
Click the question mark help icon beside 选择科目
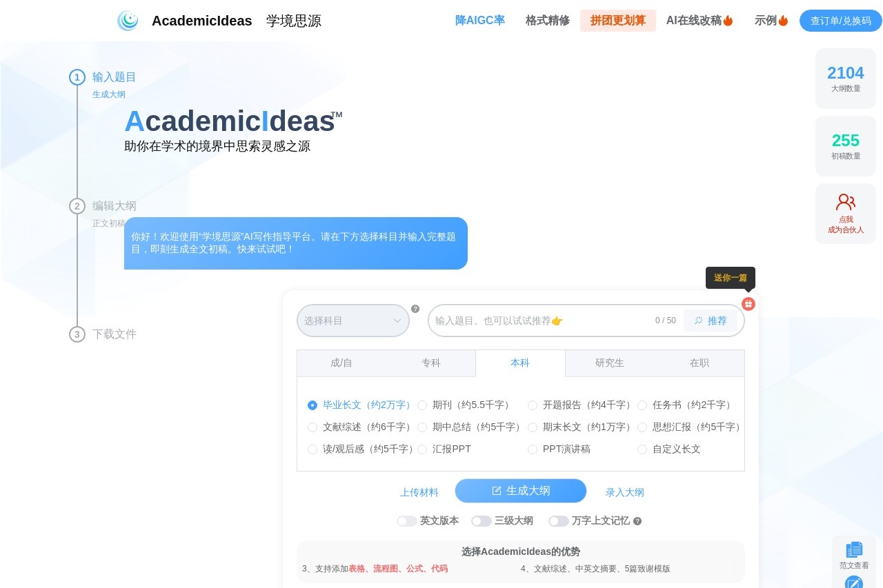tap(415, 309)
